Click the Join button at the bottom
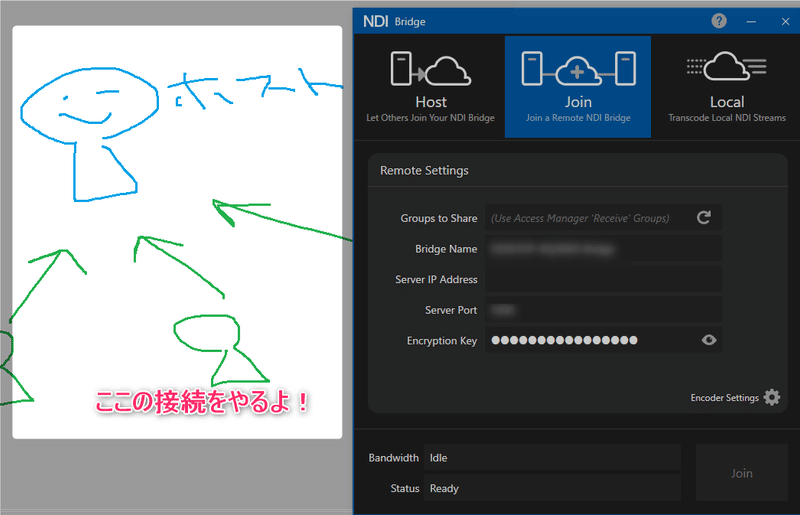This screenshot has width=800, height=515. click(x=741, y=473)
